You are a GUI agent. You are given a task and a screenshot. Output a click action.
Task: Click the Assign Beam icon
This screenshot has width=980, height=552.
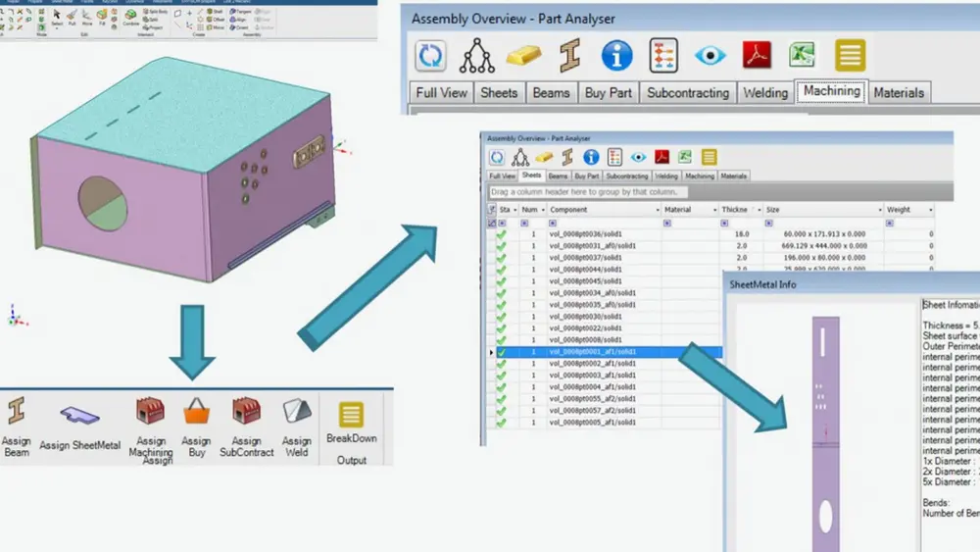point(16,413)
